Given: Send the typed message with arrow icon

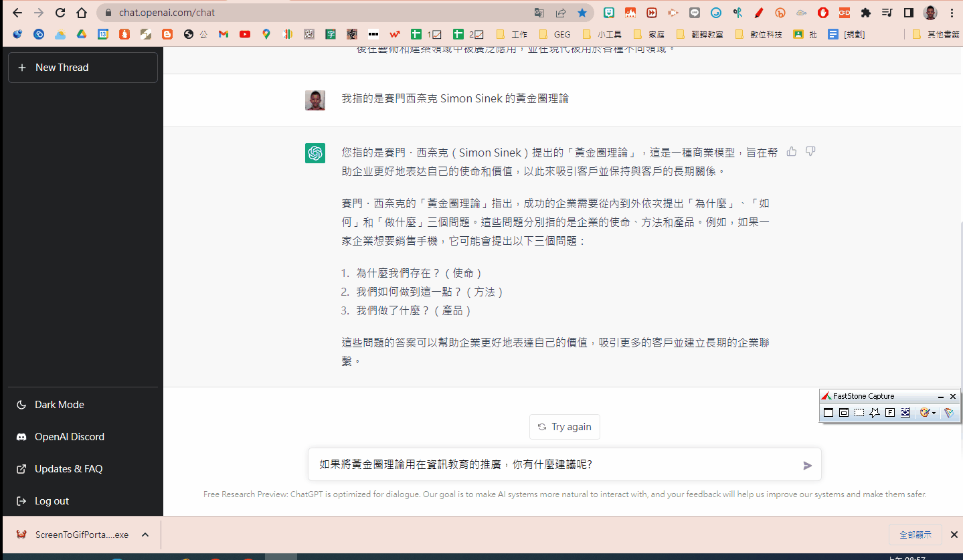Looking at the screenshot, I should 807,465.
